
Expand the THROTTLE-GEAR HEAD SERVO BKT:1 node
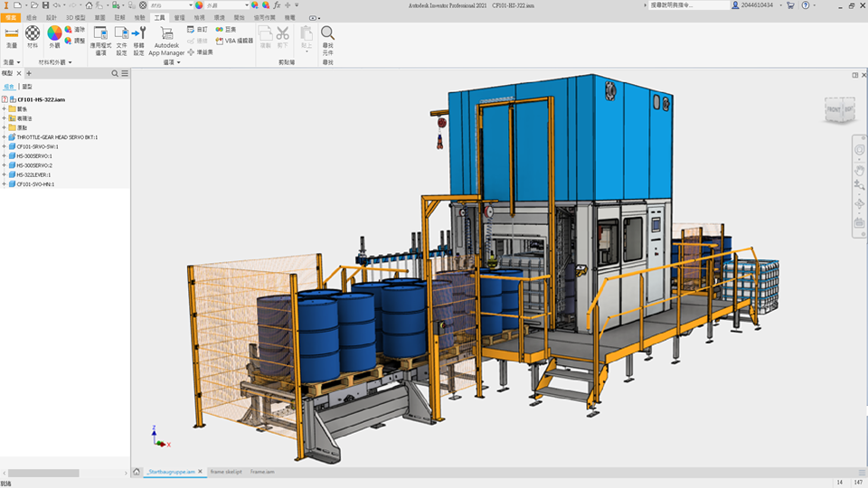5,137
